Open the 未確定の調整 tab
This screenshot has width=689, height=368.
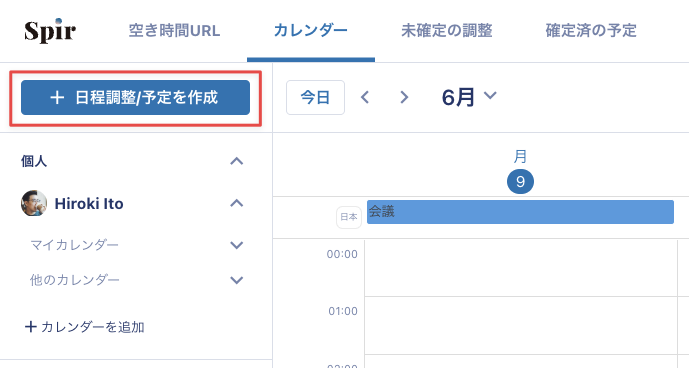[x=446, y=31]
